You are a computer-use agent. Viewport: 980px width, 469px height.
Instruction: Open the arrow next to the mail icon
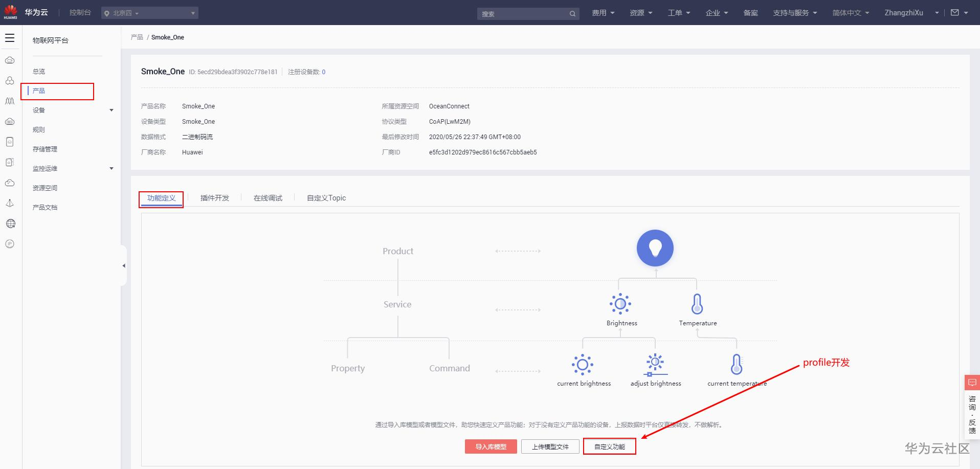[966, 13]
